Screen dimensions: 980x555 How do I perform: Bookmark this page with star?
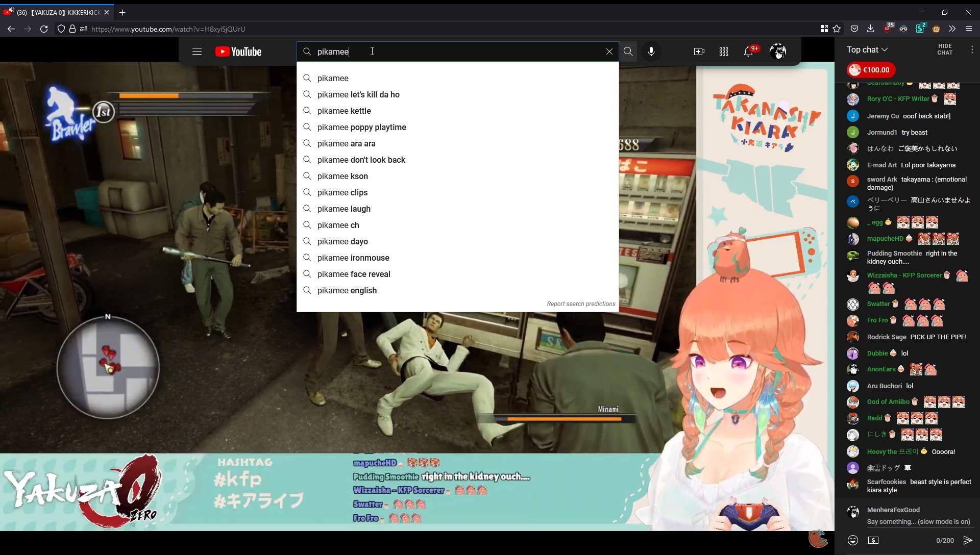837,29
